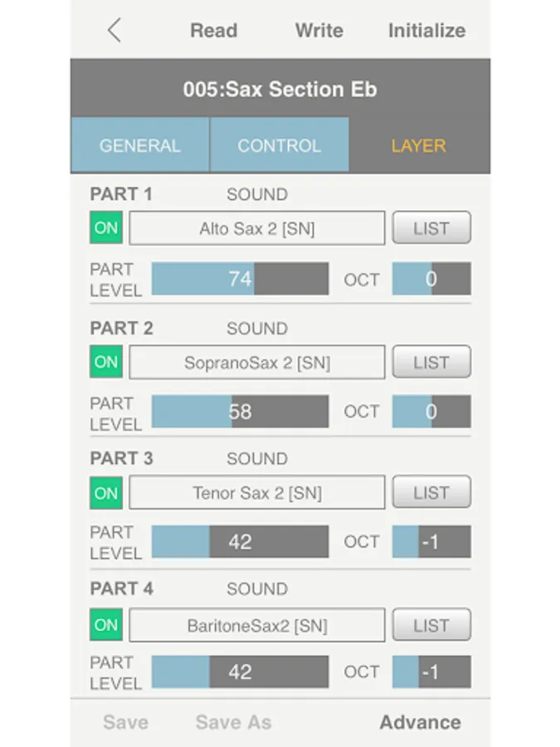Viewport: 560px width, 747px height.
Task: Adjust Part 2 level slider showing 58
Action: (x=240, y=411)
